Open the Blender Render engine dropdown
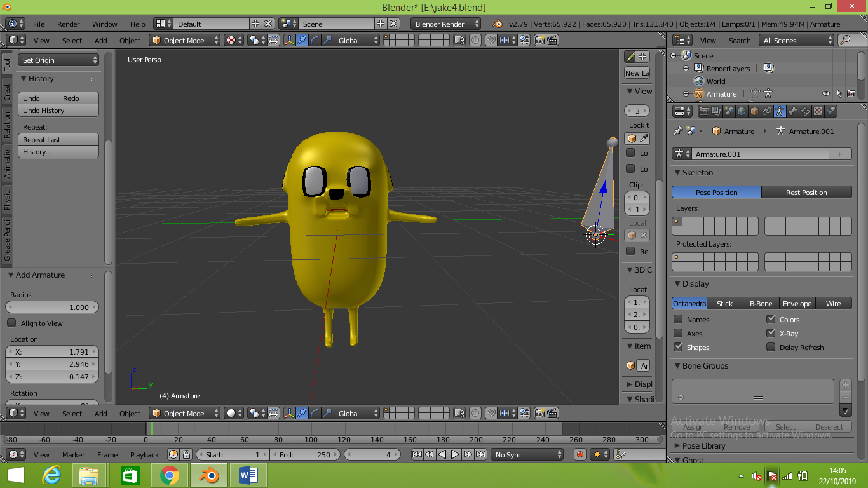The image size is (868, 488). [447, 24]
